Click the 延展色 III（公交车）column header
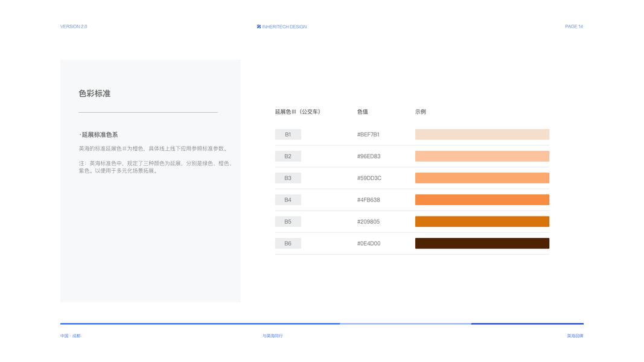 click(298, 112)
